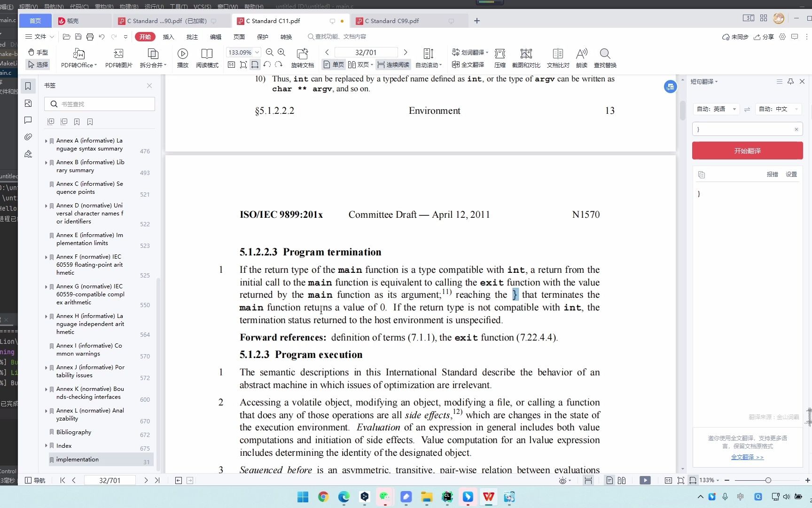Image resolution: width=812 pixels, height=508 pixels.
Task: Open the 压缩 compress tool
Action: [x=500, y=58]
